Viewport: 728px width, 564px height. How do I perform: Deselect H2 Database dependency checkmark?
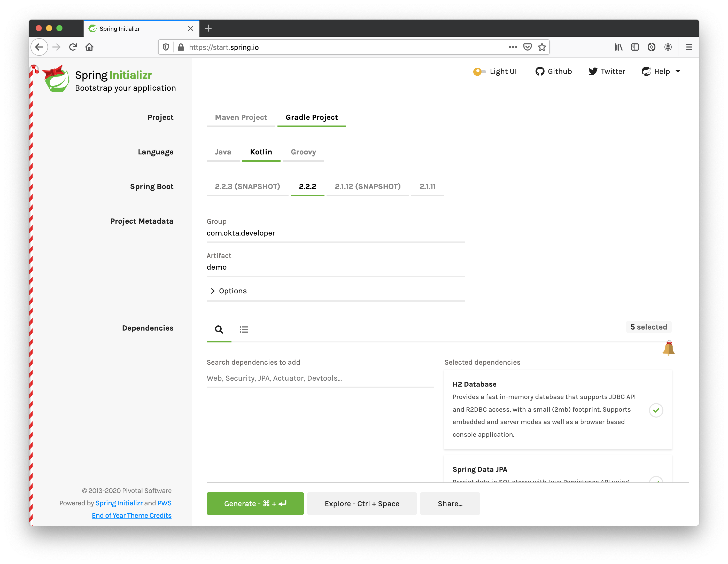tap(656, 410)
